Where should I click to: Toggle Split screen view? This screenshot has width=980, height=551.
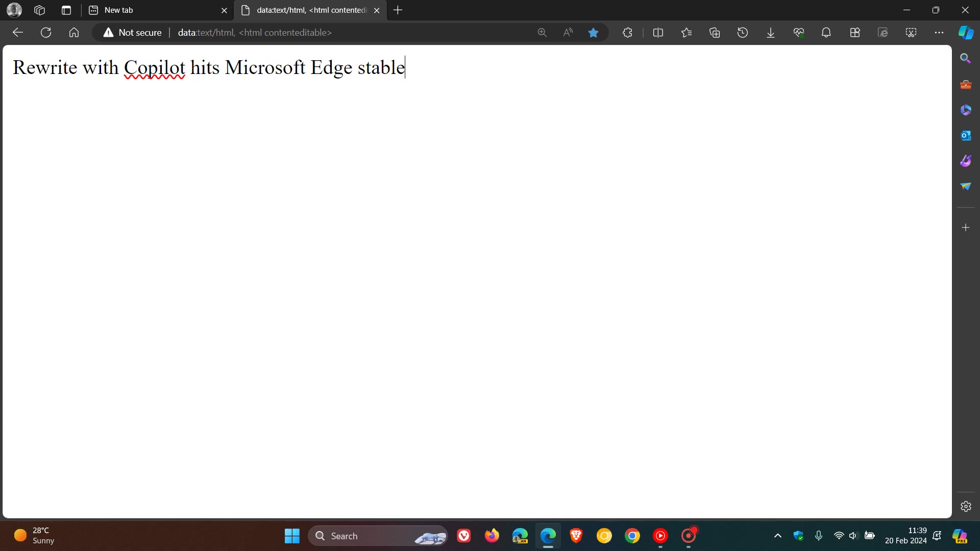pos(658,33)
